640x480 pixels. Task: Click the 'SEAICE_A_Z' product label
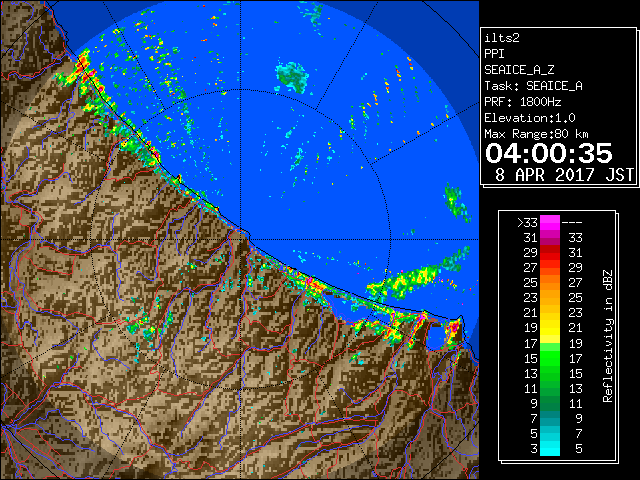tap(519, 70)
